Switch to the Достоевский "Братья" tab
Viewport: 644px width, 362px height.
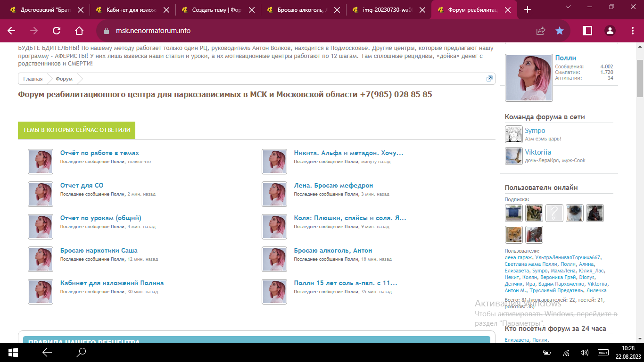point(43,9)
